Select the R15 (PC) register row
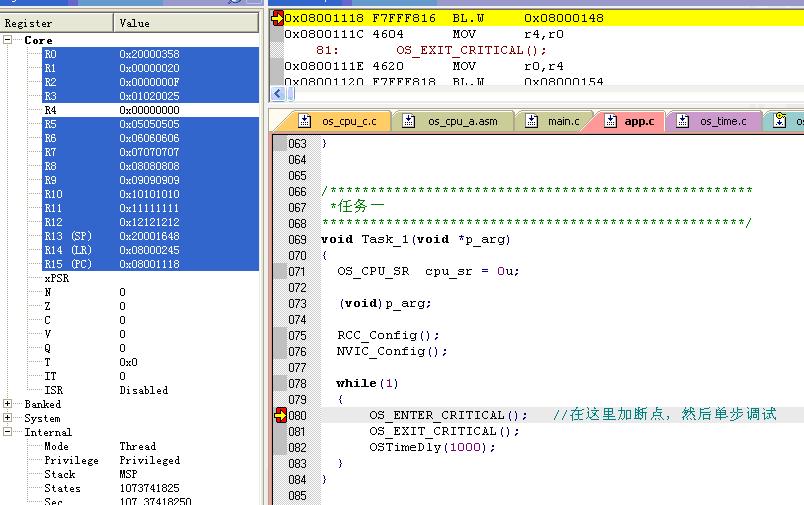The height and width of the screenshot is (505, 804). 150,264
